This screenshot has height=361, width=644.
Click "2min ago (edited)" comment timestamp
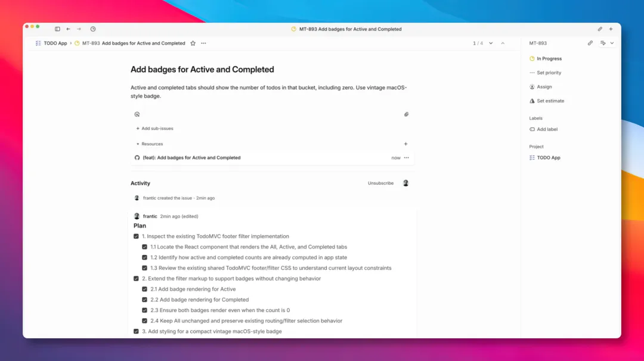(x=179, y=216)
